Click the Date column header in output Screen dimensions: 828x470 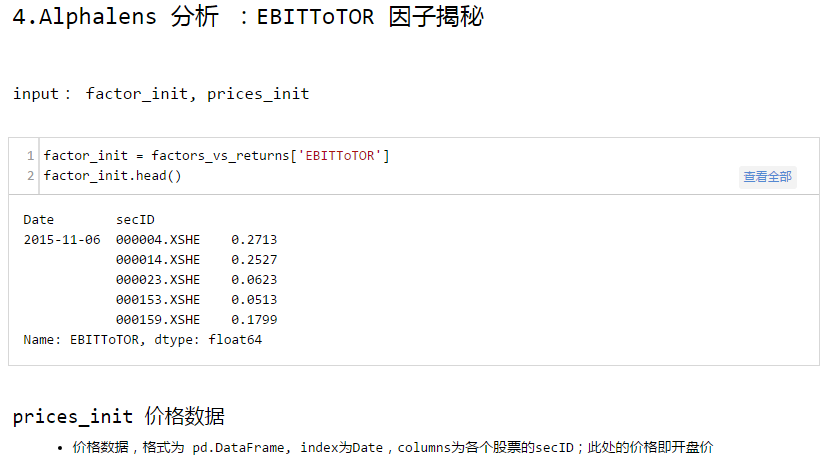click(x=39, y=220)
